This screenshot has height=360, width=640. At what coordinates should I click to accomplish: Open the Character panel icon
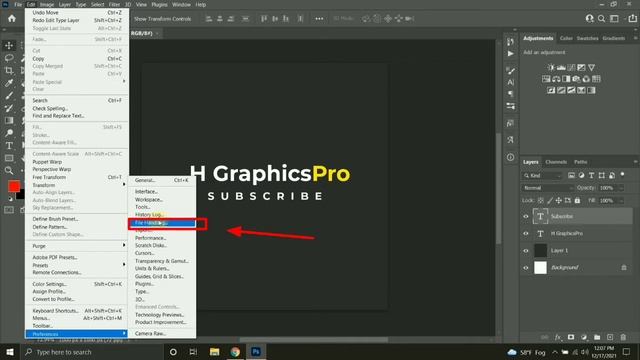(511, 82)
